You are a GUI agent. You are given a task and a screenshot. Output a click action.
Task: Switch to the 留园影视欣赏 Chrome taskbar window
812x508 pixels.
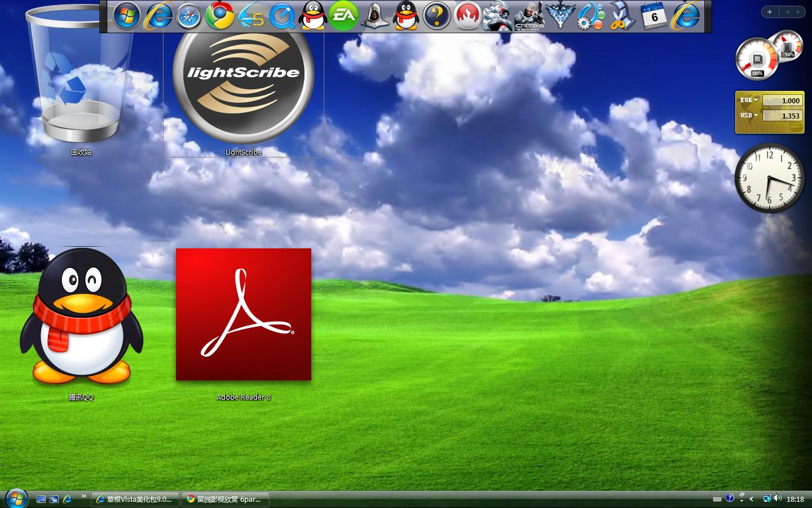pyautogui.click(x=225, y=499)
